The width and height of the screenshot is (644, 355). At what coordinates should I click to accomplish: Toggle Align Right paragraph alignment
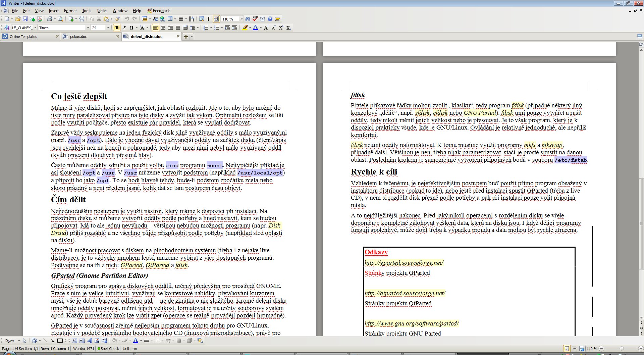[x=170, y=28]
